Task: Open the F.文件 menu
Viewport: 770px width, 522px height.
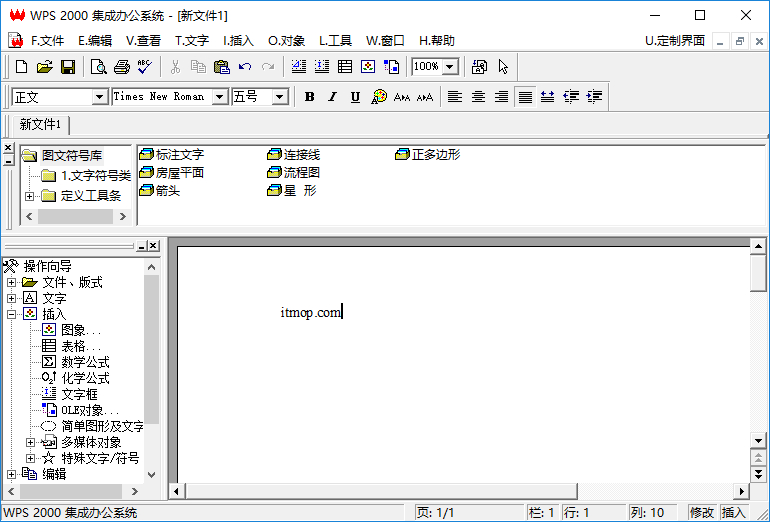Action: point(48,41)
